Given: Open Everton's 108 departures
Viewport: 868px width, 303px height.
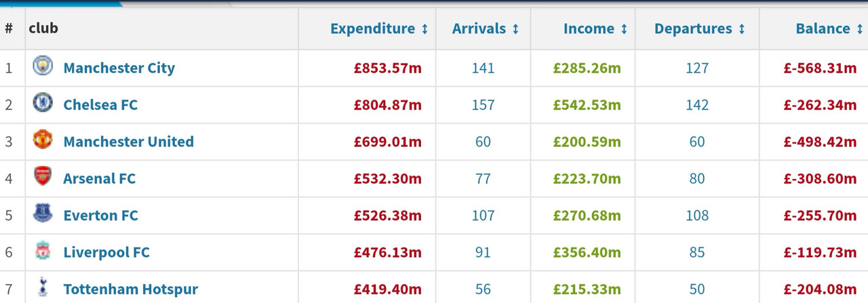Looking at the screenshot, I should (x=696, y=216).
